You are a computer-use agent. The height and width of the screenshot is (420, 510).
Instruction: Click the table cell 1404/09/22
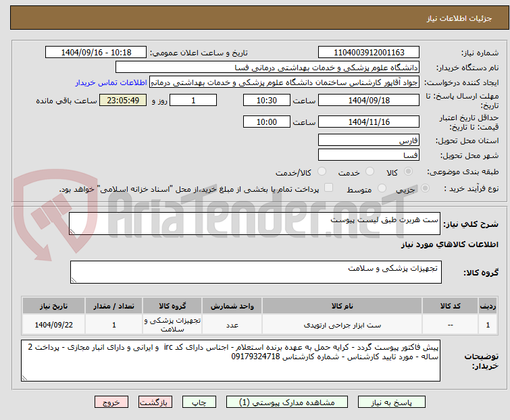pos(53,325)
